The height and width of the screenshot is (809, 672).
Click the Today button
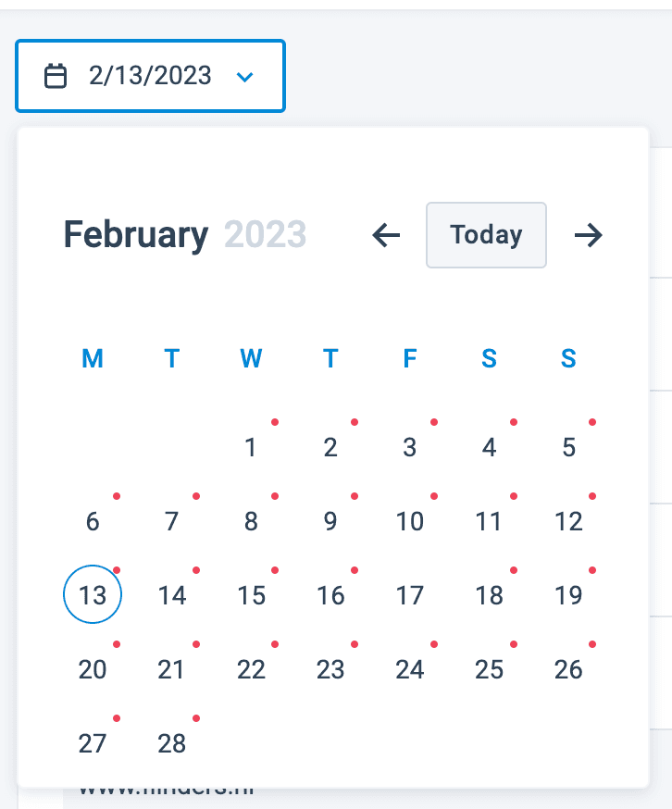click(x=486, y=235)
